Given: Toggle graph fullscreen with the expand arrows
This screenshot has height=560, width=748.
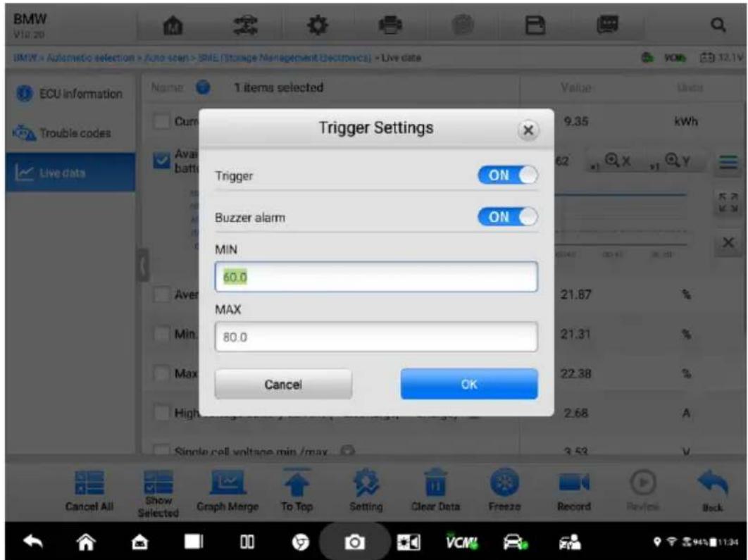Looking at the screenshot, I should (x=728, y=202).
